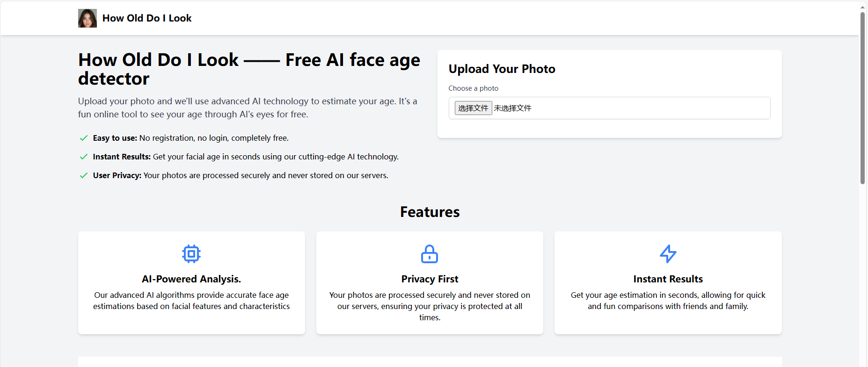Screen dimensions: 868x367
Task: Click the vertical page scrollbar thumb
Action: [x=862, y=98]
